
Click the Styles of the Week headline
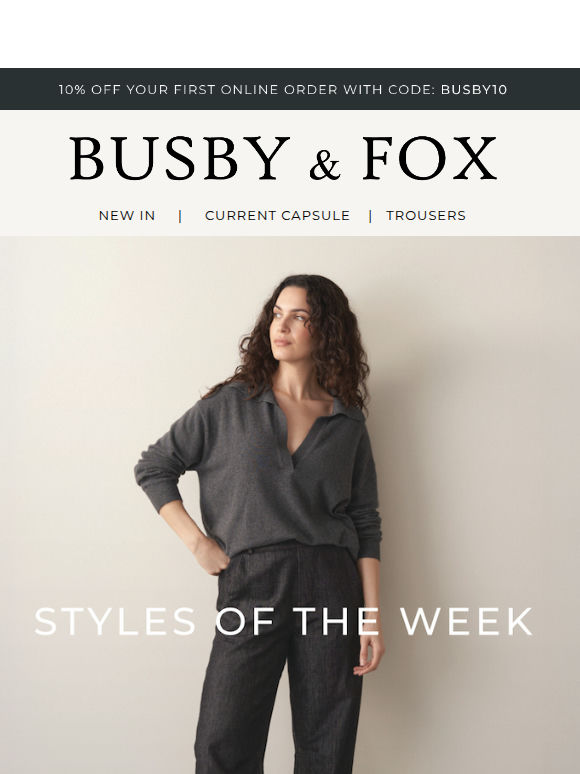click(x=284, y=621)
